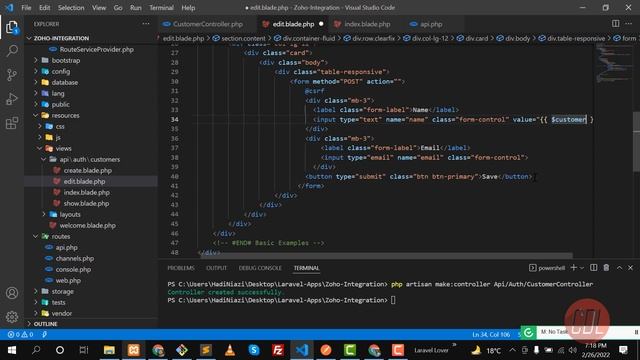Open editor more actions menu

pyautogui.click(x=629, y=24)
